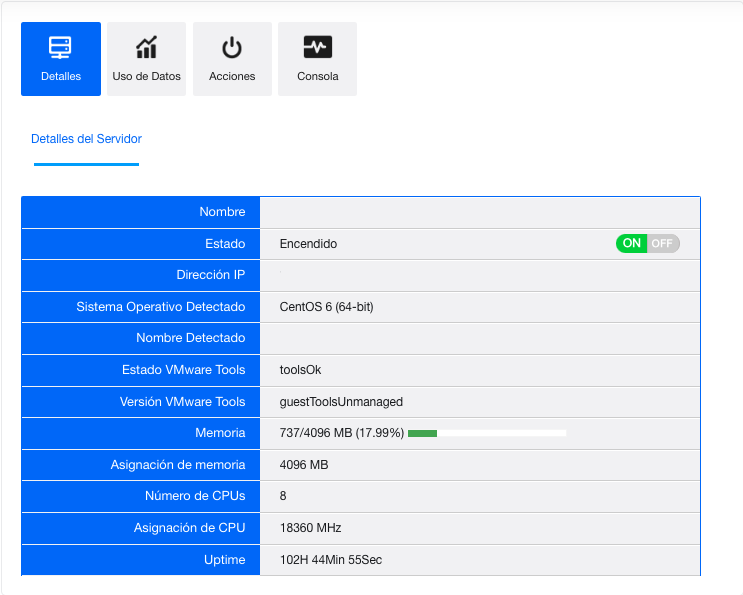Click the Dirección IP row label

click(x=211, y=275)
